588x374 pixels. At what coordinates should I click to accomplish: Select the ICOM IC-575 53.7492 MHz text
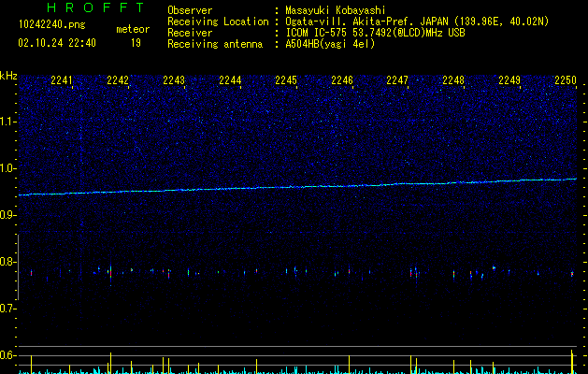[x=375, y=33]
